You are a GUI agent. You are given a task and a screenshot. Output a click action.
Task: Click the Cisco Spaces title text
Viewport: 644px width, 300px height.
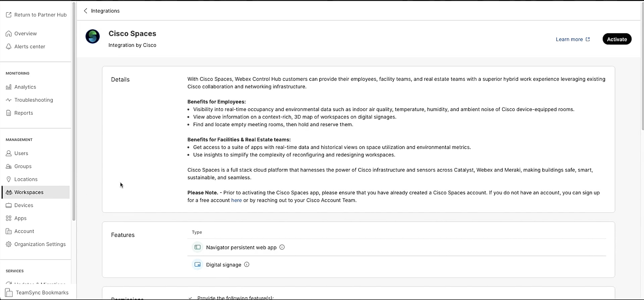(132, 33)
